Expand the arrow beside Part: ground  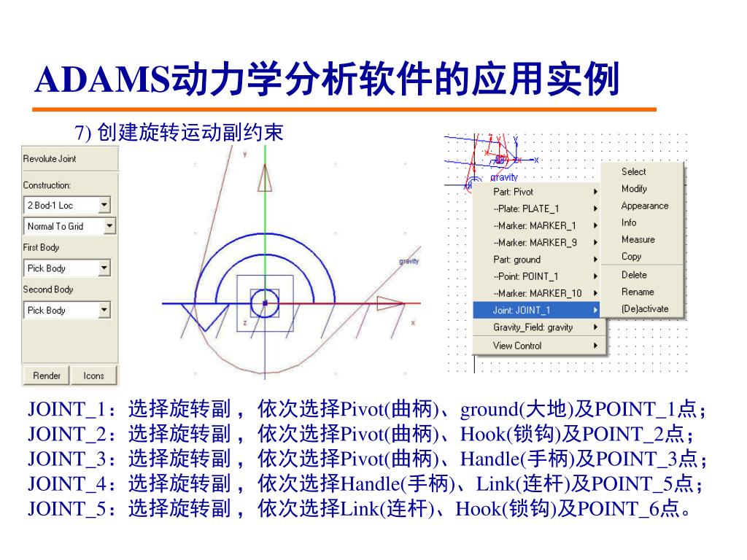tap(595, 260)
